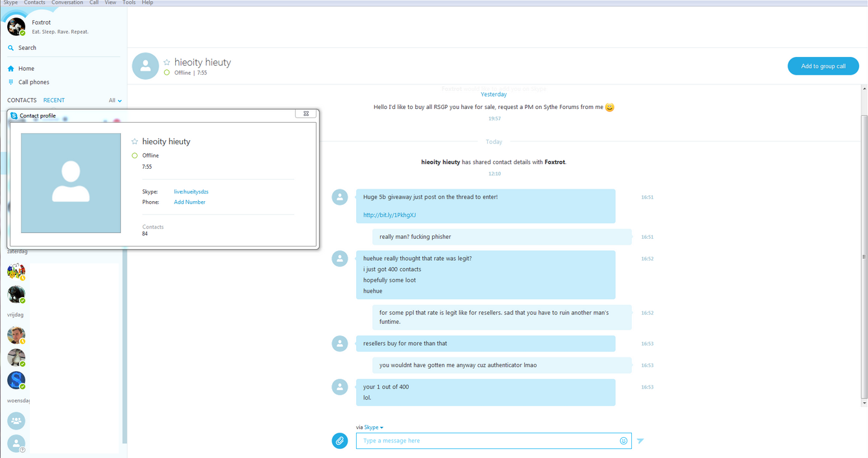Click Foxtrot's profile avatar
Image resolution: width=868 pixels, height=458 pixels.
16,27
